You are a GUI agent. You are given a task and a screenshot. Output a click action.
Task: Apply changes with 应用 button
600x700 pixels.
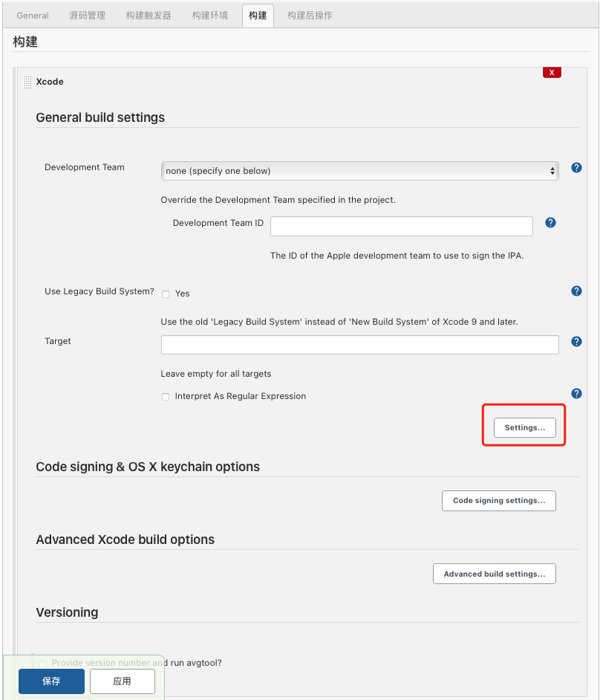pos(123,681)
